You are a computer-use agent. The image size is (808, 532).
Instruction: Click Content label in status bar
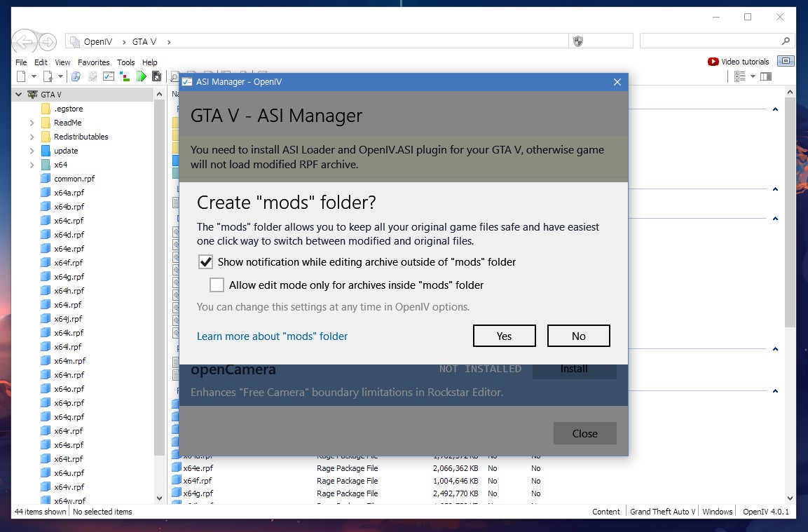606,512
